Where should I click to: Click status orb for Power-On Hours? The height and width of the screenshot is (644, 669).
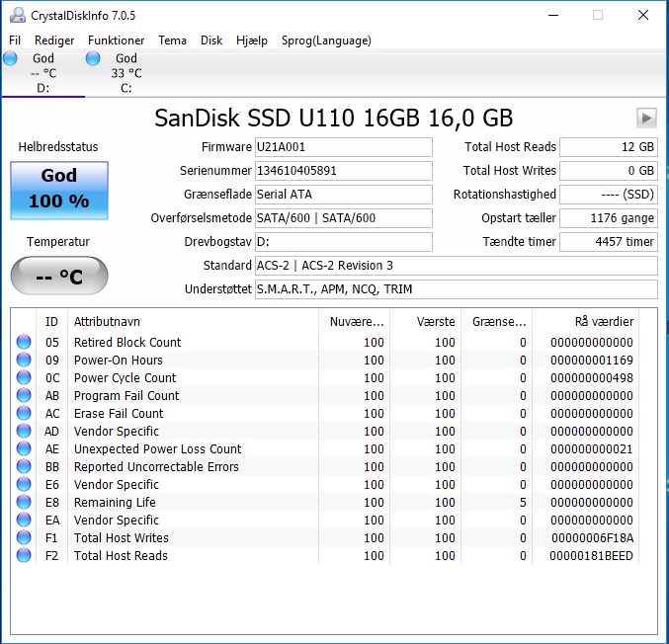(x=24, y=360)
